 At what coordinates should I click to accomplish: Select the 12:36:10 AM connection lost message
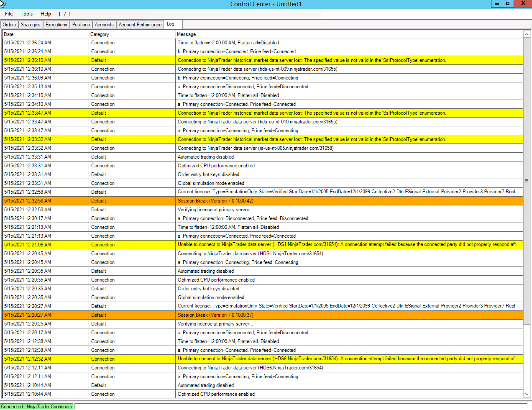coord(312,60)
